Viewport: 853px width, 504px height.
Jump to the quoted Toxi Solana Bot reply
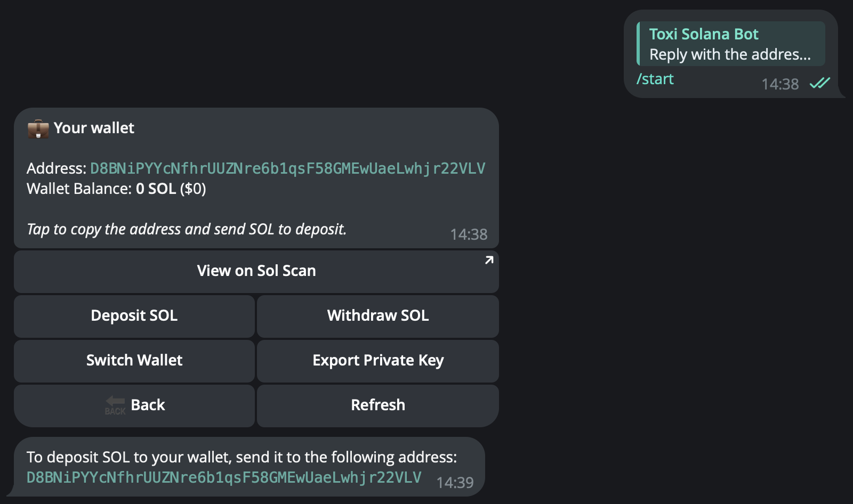click(730, 44)
